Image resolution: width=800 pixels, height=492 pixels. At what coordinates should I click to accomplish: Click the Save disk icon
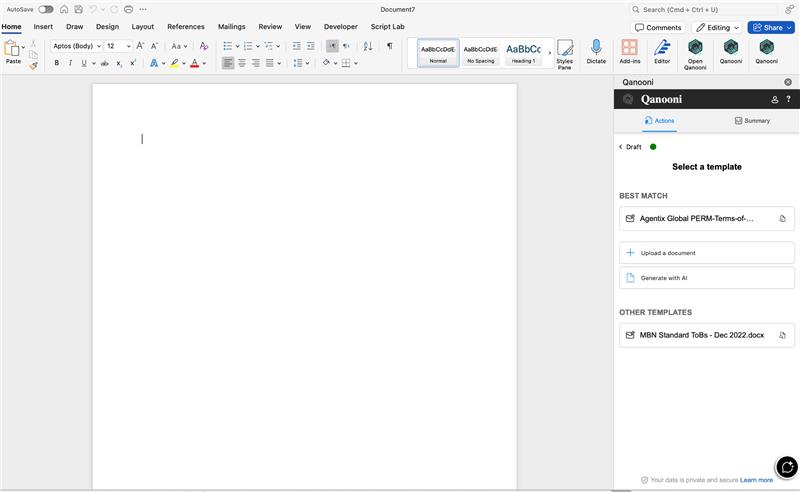[x=79, y=9]
